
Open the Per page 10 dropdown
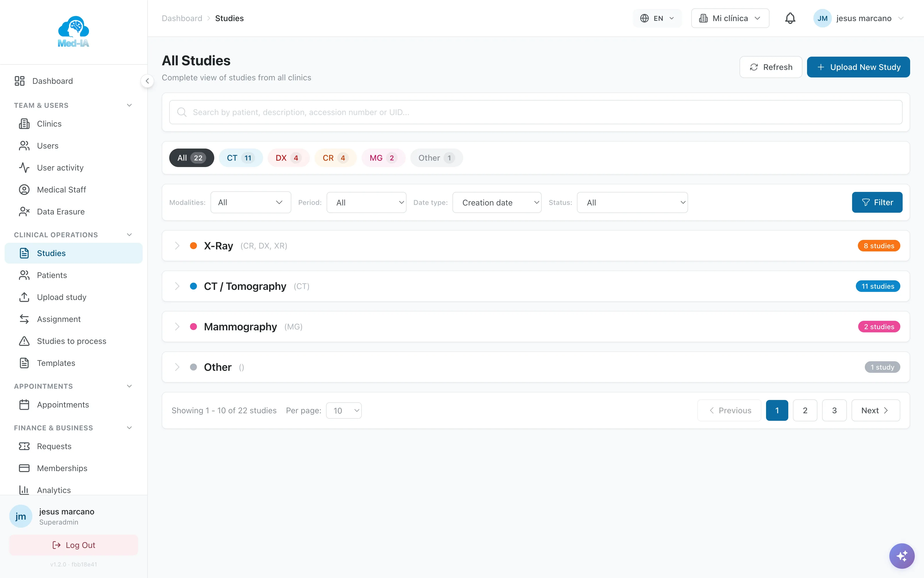344,411
